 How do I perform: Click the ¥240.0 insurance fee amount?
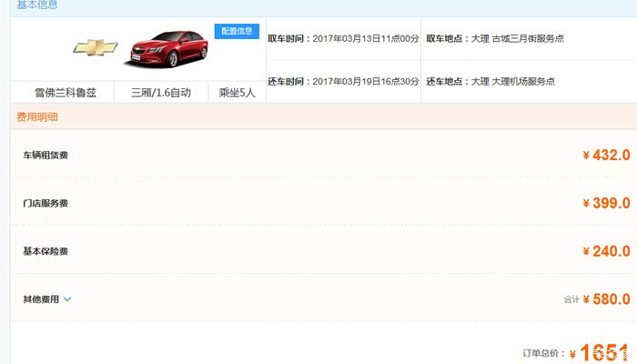click(x=606, y=251)
